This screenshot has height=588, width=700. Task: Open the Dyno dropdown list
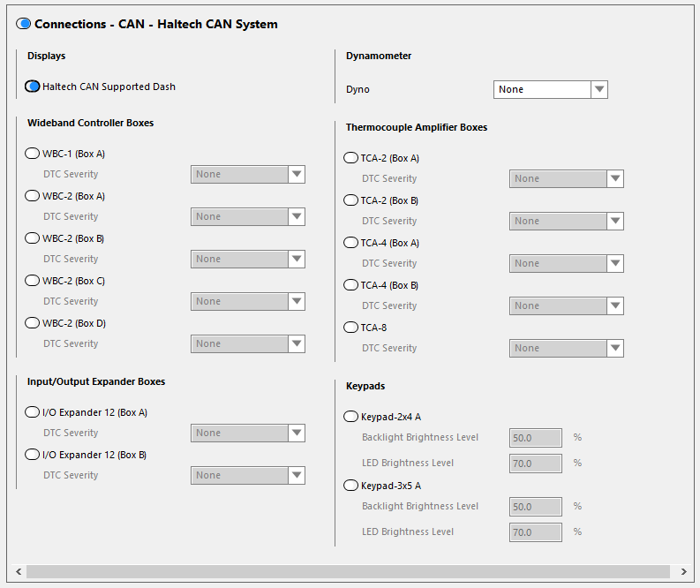[551, 89]
